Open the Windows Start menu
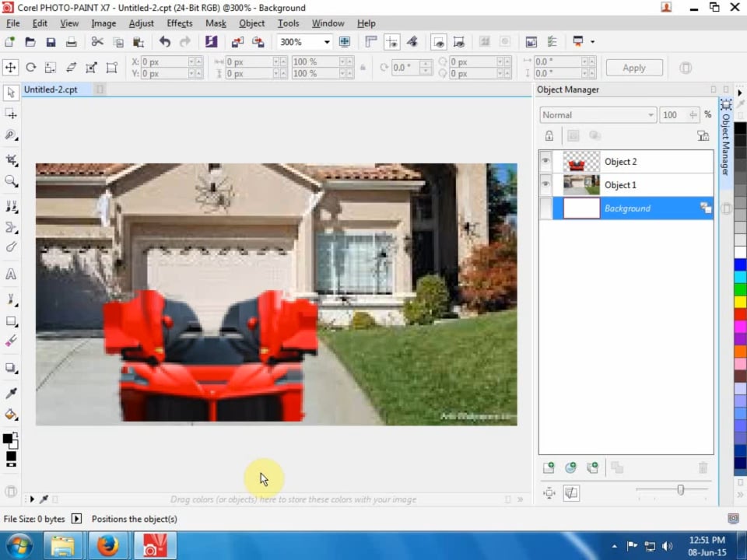Viewport: 747px width, 560px height. tap(19, 546)
